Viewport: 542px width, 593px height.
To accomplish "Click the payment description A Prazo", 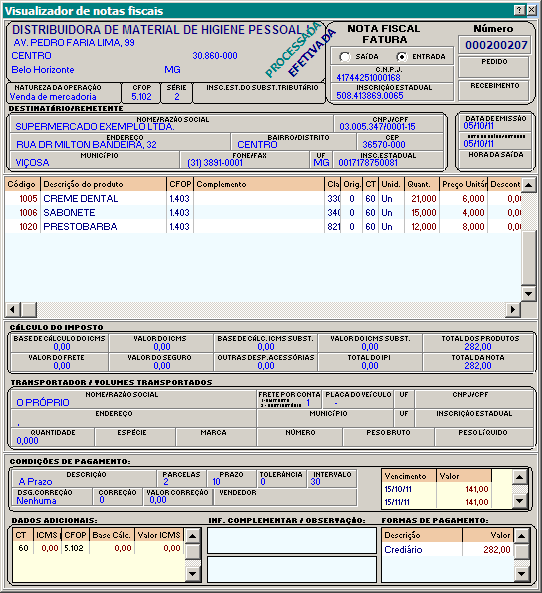I will click(x=35, y=482).
